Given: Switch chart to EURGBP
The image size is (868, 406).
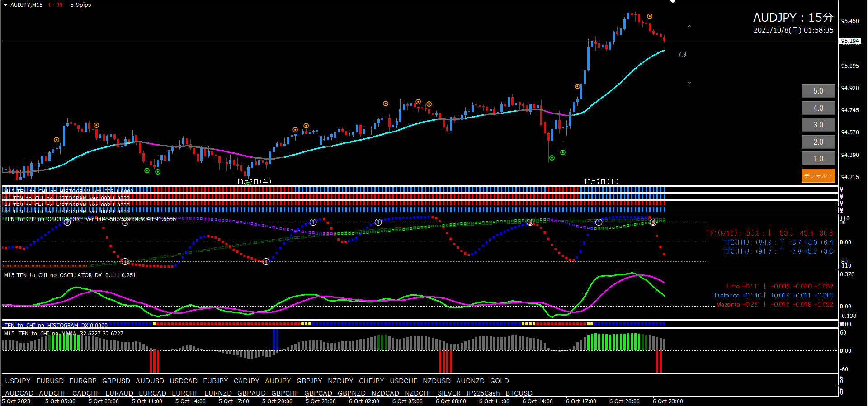Looking at the screenshot, I should [83, 381].
